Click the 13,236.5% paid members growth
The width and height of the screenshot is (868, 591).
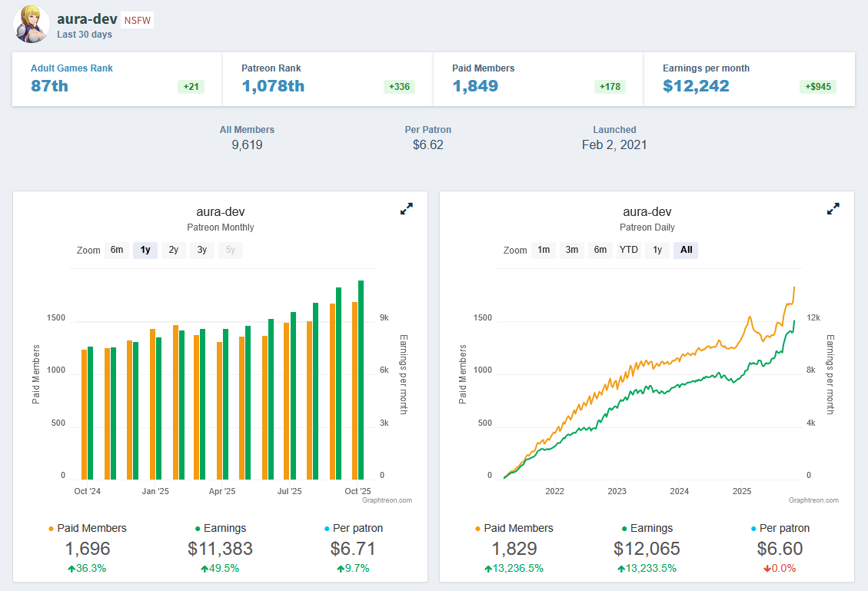click(x=514, y=568)
